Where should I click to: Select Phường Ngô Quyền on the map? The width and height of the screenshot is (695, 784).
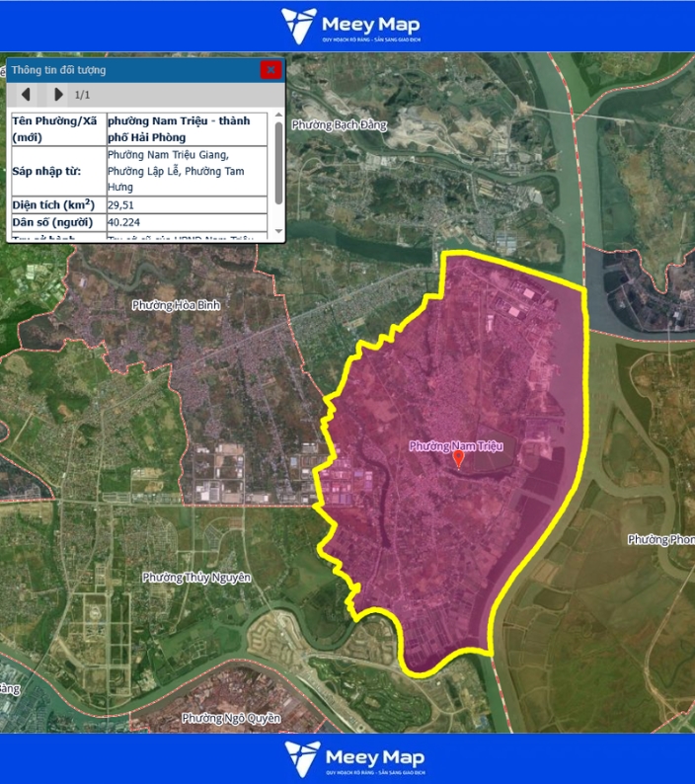(x=231, y=718)
